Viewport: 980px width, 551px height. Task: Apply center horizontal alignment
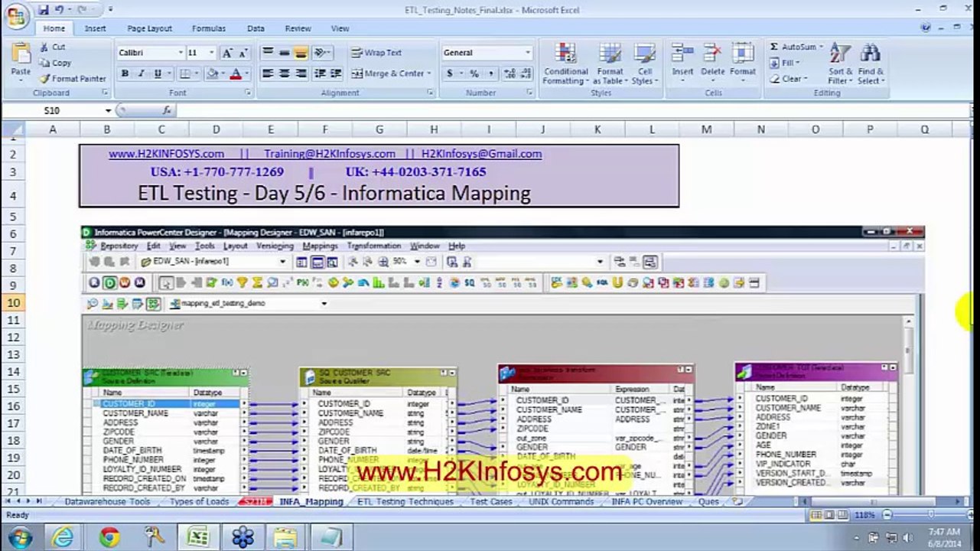pos(284,73)
